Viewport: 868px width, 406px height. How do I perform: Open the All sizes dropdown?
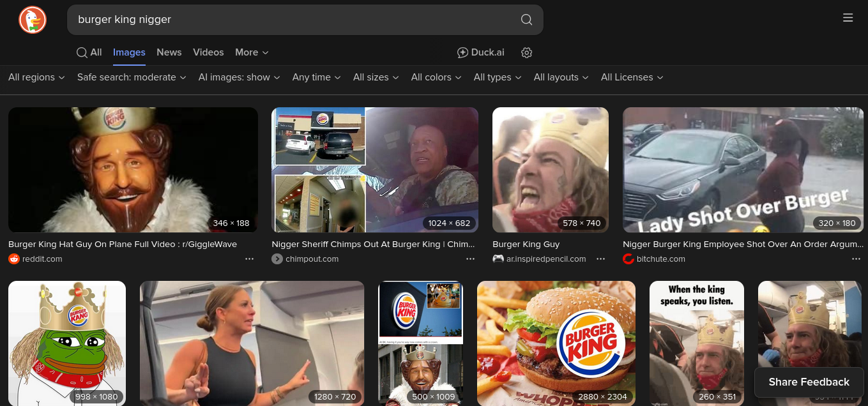tap(376, 77)
